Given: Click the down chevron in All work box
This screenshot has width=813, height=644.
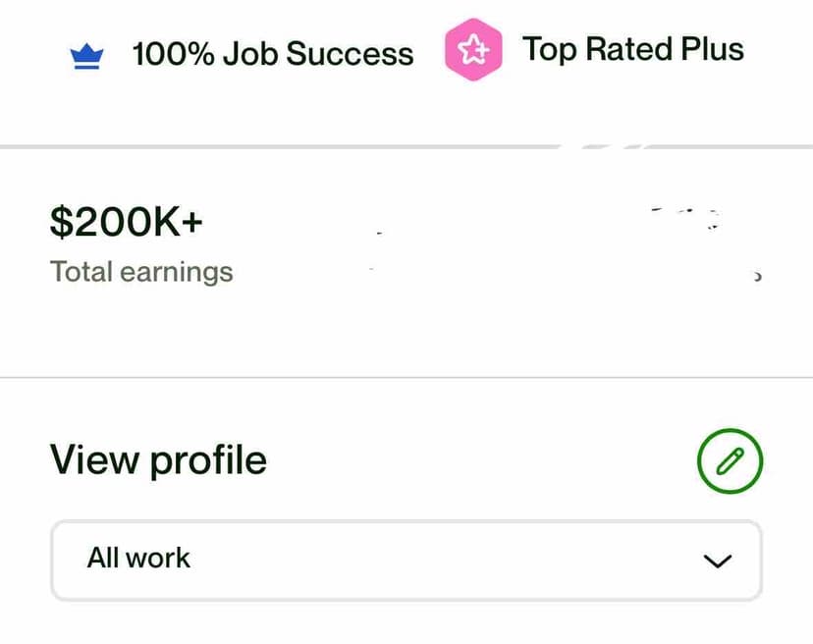Looking at the screenshot, I should click(x=719, y=561).
